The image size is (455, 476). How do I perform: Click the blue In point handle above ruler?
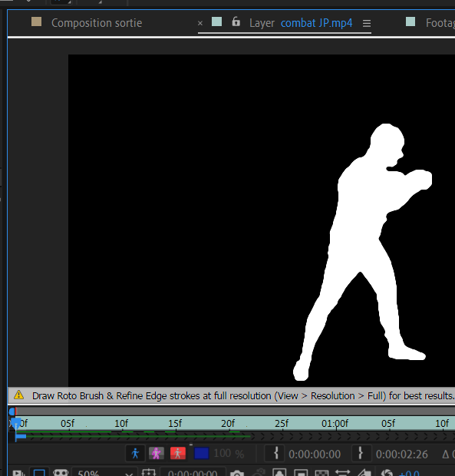pos(12,412)
